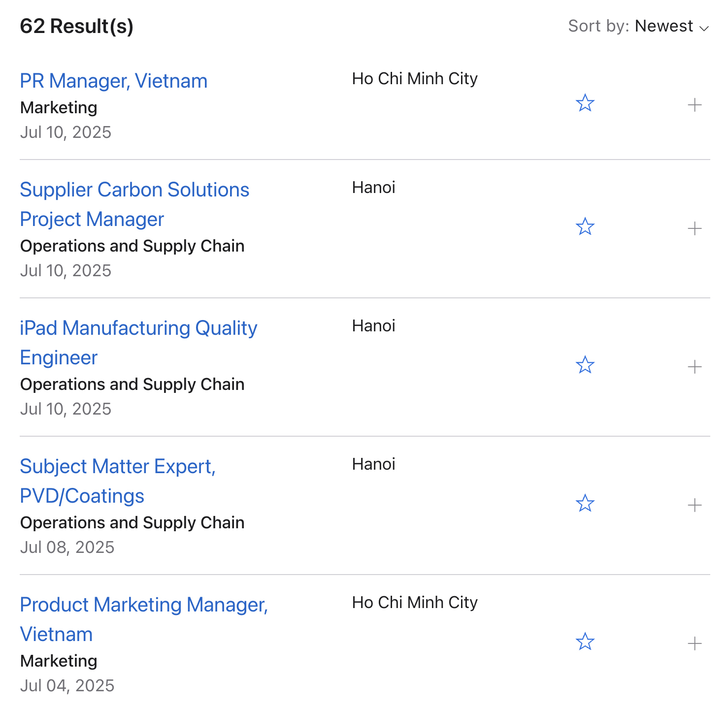The height and width of the screenshot is (707, 728).
Task: Star the Supplier Carbon Solutions Project Manager role
Action: click(585, 227)
